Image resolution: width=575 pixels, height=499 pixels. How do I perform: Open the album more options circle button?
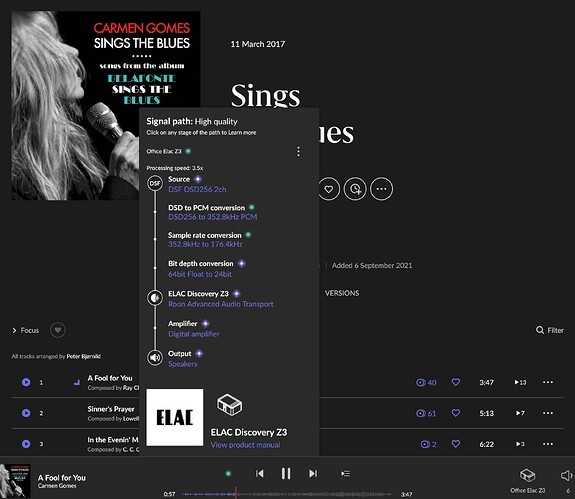point(381,189)
